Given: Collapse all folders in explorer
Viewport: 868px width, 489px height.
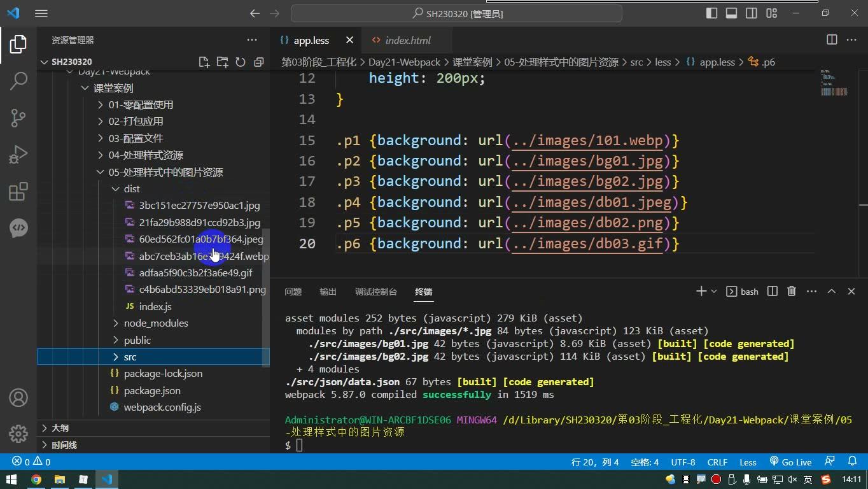Looking at the screenshot, I should point(259,62).
